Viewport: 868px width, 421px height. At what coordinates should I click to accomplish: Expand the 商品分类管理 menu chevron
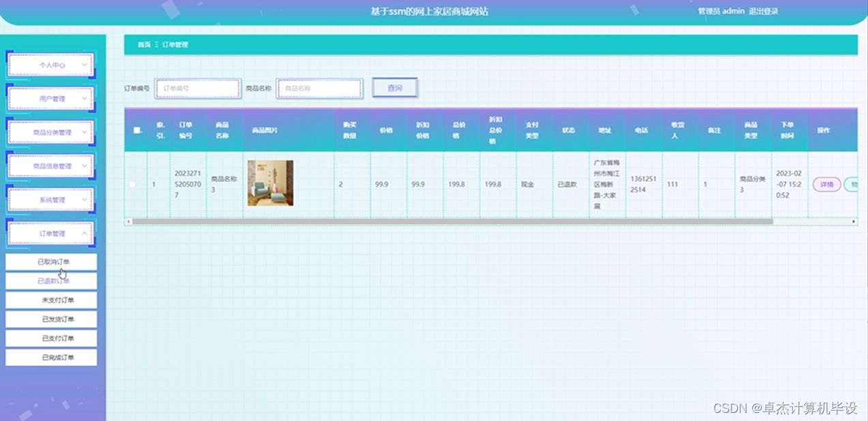pyautogui.click(x=85, y=132)
